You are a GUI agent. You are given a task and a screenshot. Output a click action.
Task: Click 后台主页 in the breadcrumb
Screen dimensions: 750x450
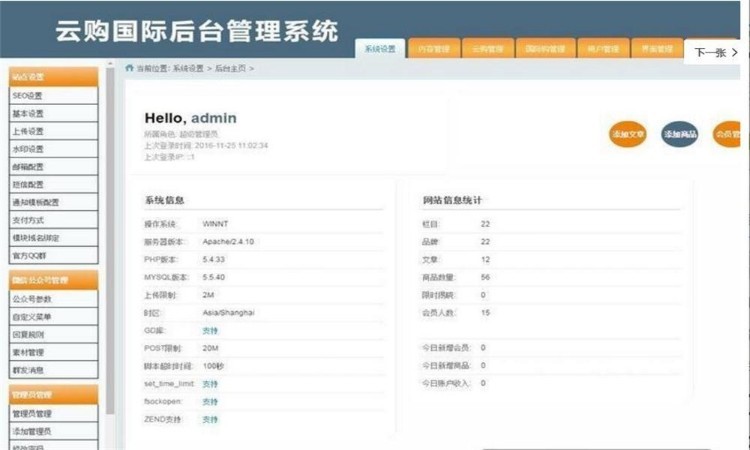(230, 68)
